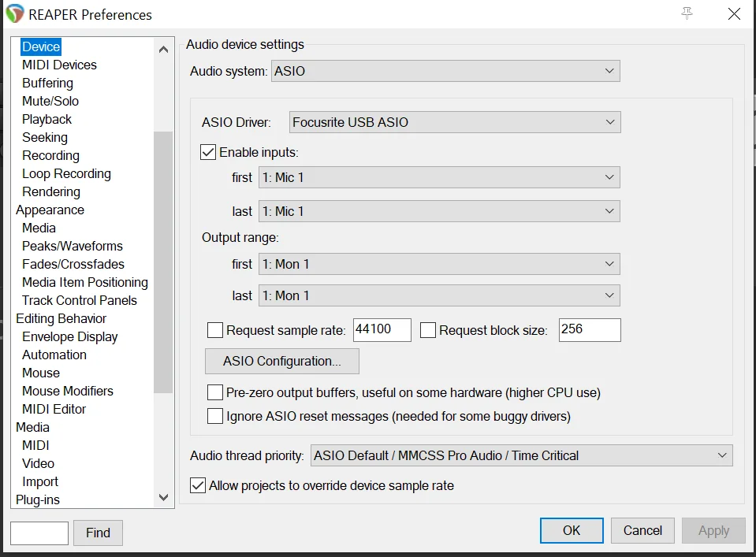This screenshot has height=557, width=756.
Task: Select MIDI Devices in the preferences list
Action: pos(59,65)
